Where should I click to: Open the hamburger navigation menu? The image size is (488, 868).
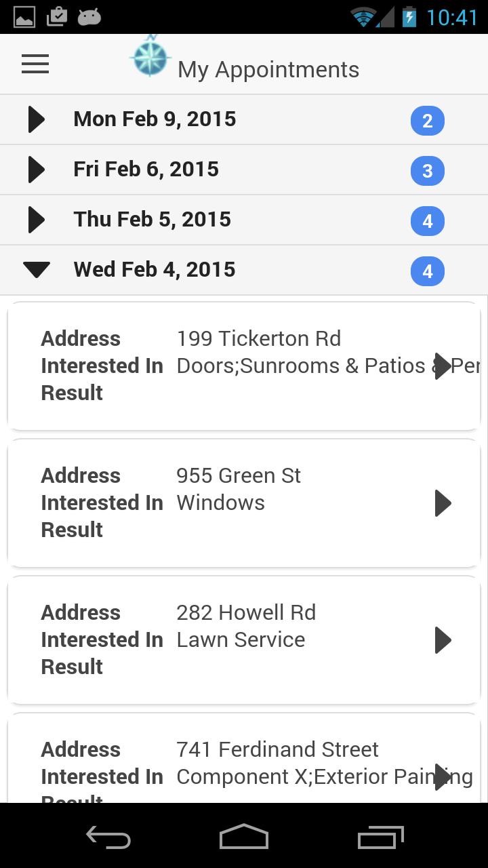(35, 64)
